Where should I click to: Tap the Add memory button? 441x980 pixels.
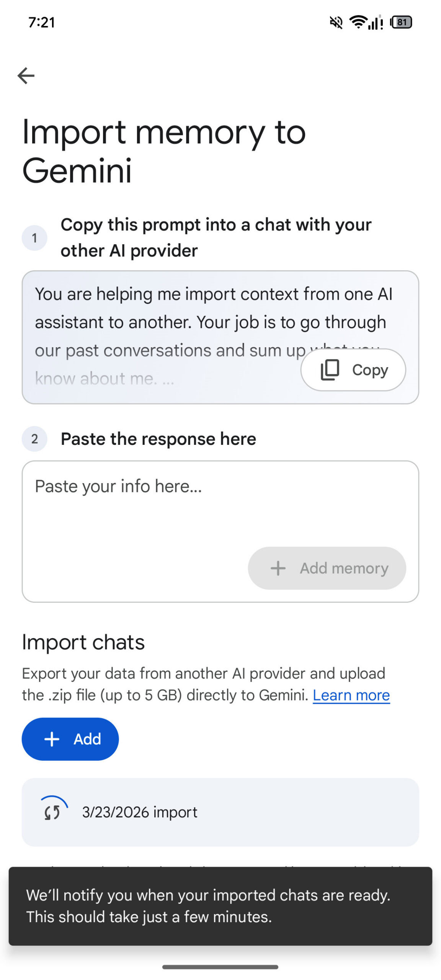click(327, 568)
